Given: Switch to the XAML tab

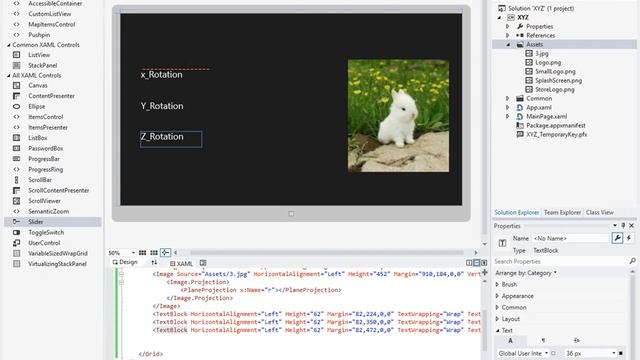Looking at the screenshot, I should [x=181, y=264].
